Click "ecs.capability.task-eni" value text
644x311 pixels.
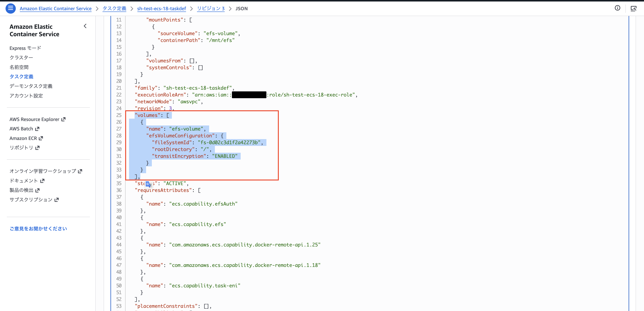click(205, 285)
